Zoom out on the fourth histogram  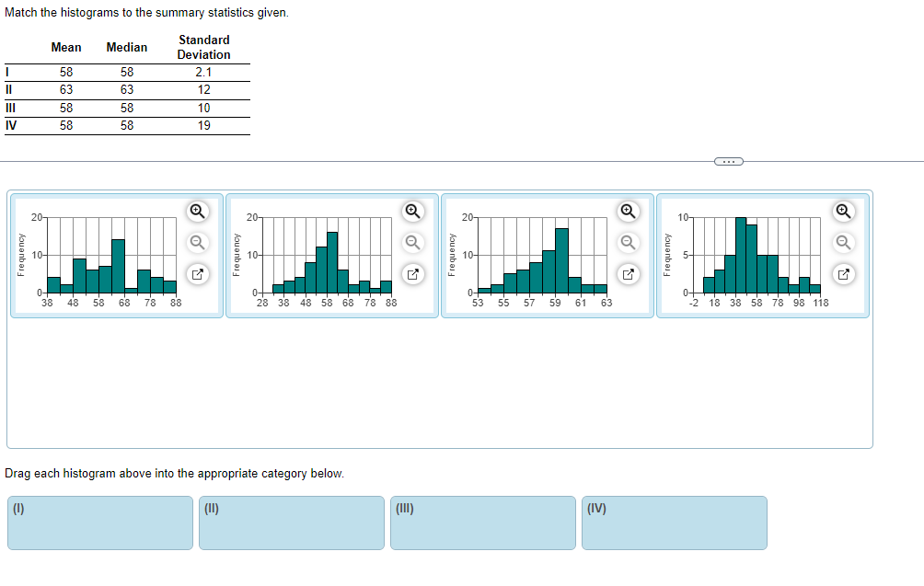click(x=843, y=243)
